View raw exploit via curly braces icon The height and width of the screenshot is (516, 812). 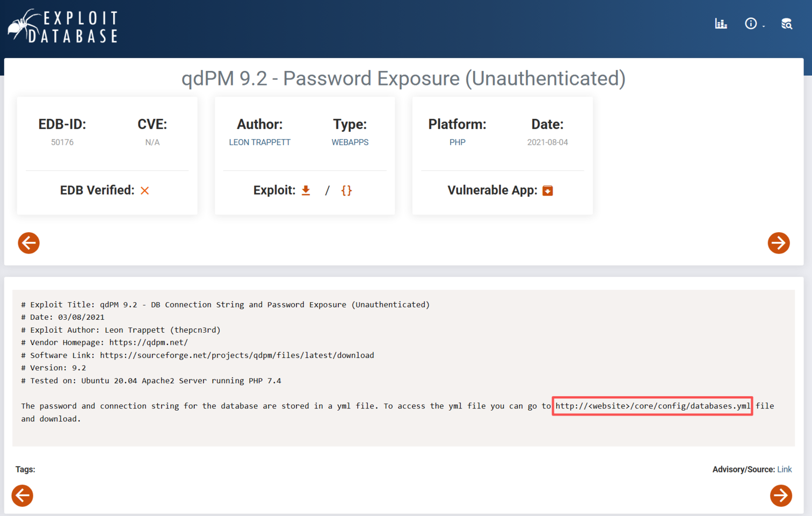point(346,190)
